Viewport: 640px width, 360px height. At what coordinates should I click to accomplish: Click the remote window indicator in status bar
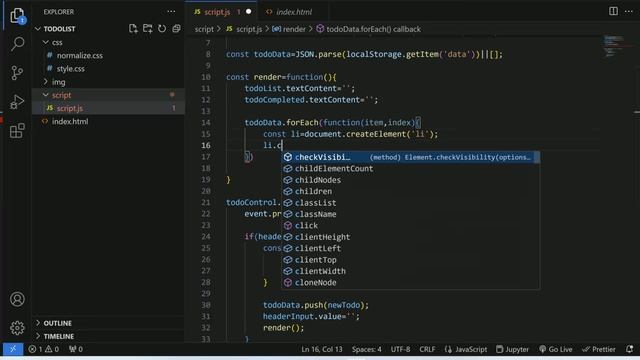coord(13,349)
